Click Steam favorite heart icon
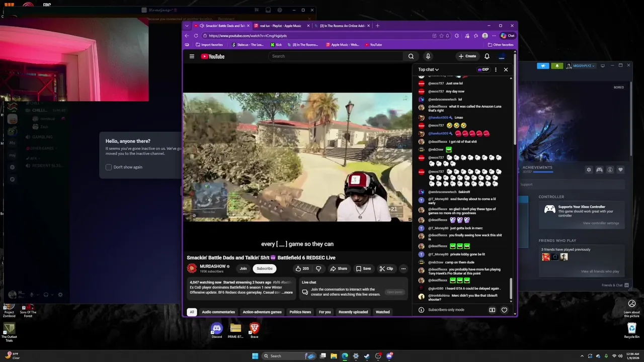 coord(620,170)
